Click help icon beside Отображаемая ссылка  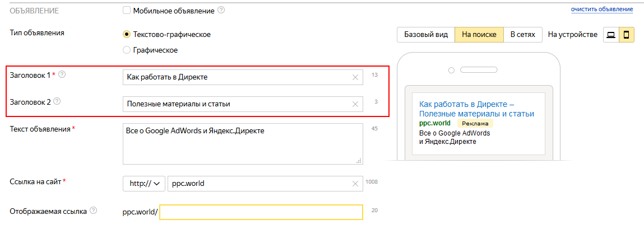point(93,211)
